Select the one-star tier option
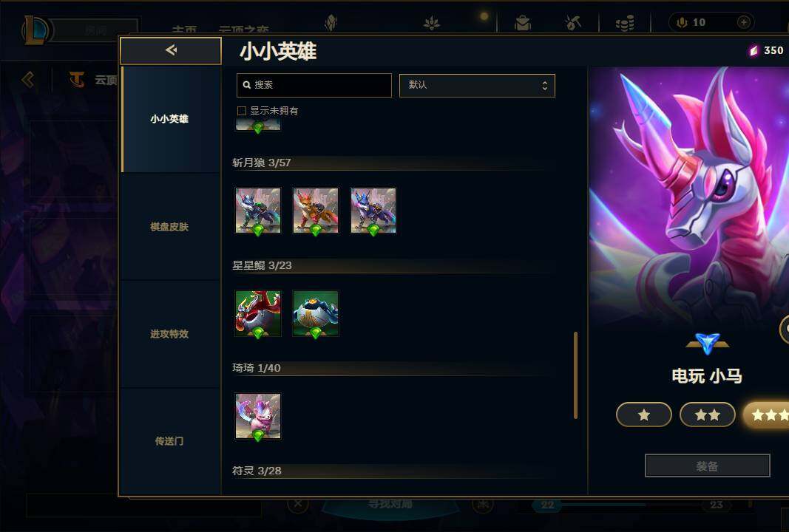This screenshot has width=789, height=532. [643, 415]
